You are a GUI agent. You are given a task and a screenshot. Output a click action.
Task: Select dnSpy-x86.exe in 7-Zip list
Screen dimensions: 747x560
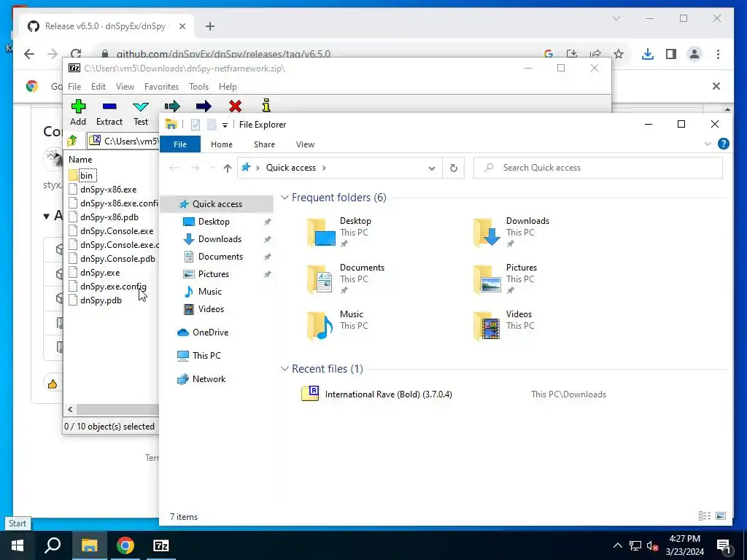click(x=108, y=190)
